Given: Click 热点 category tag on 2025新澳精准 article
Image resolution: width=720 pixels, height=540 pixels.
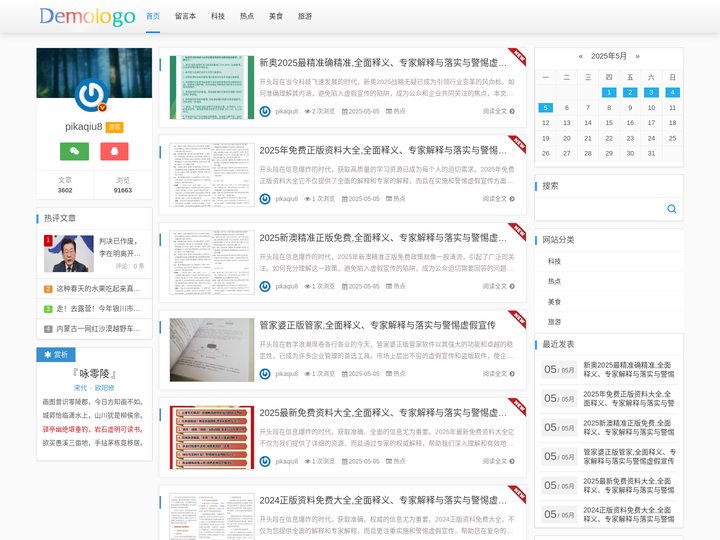Looking at the screenshot, I should pos(396,286).
